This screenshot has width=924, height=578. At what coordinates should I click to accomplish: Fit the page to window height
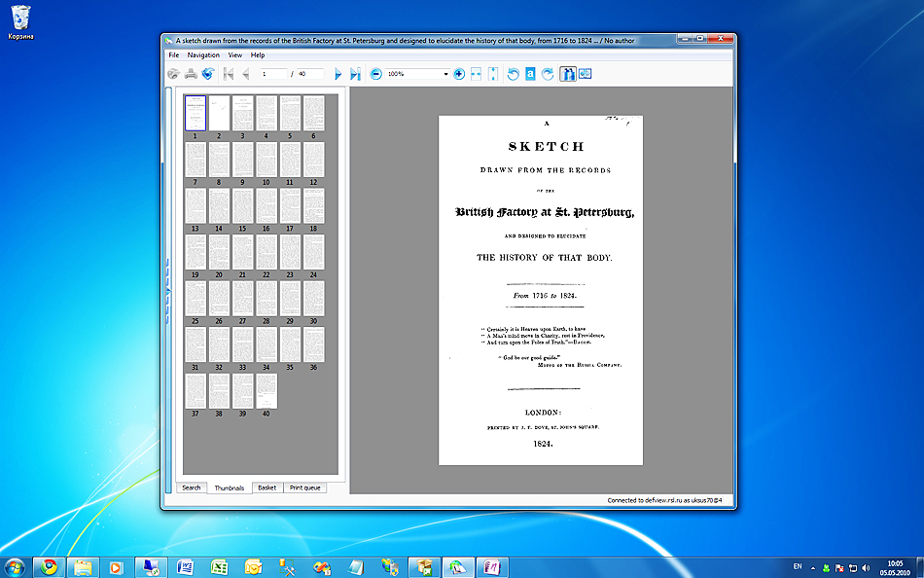pyautogui.click(x=493, y=74)
